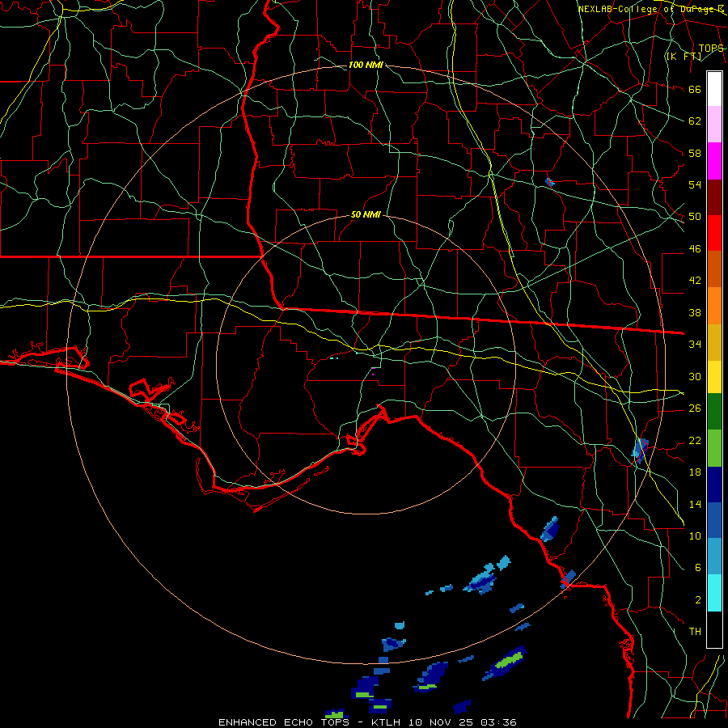The height and width of the screenshot is (728, 728).
Task: Pick the light pink legend swatch
Action: point(714,125)
